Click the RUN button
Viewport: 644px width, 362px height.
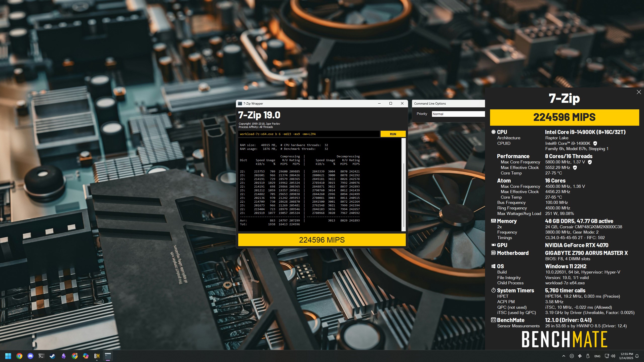click(393, 134)
